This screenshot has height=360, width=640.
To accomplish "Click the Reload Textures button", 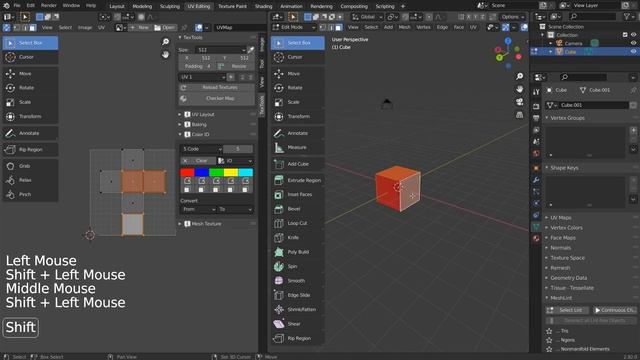I will (x=216, y=87).
